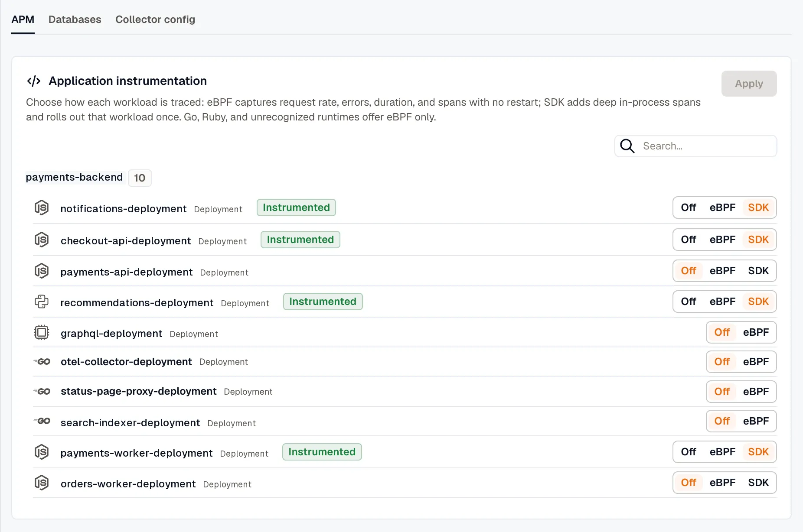803x532 pixels.
Task: Click the magnifier icon in search box
Action: (627, 146)
